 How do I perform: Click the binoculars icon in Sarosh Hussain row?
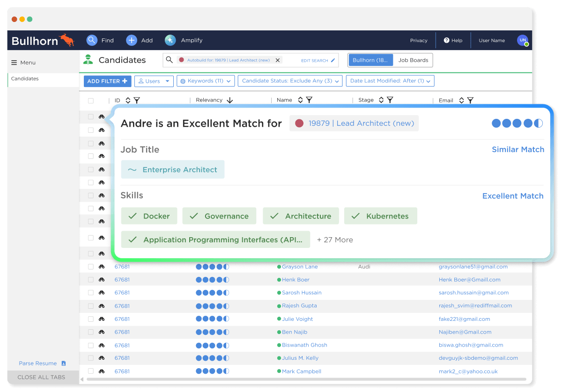click(102, 293)
